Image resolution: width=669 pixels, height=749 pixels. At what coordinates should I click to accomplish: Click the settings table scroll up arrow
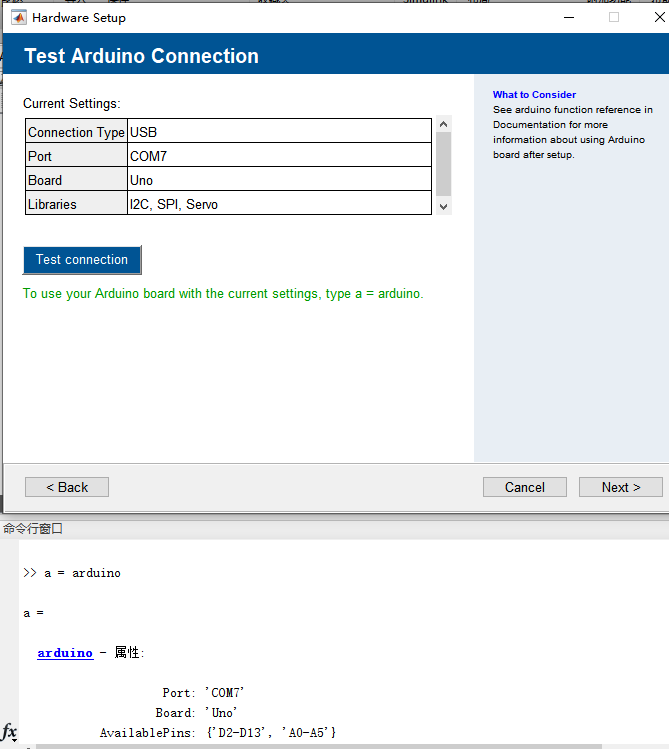443,124
